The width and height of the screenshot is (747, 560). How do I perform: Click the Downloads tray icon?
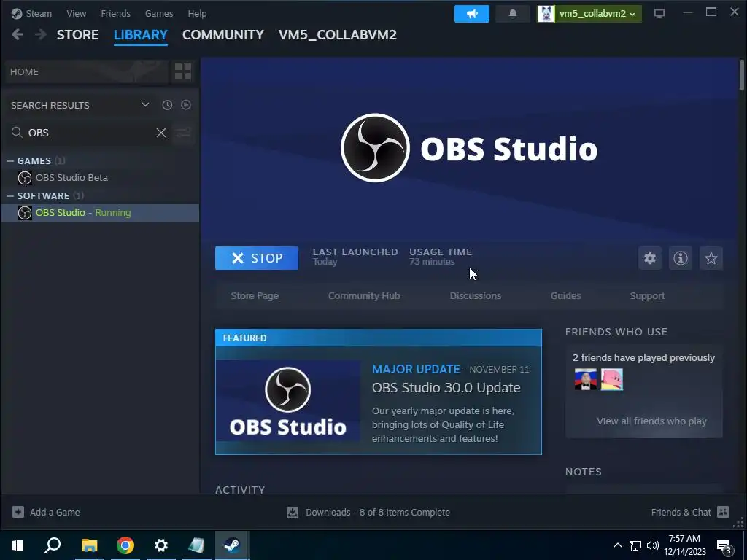(293, 513)
